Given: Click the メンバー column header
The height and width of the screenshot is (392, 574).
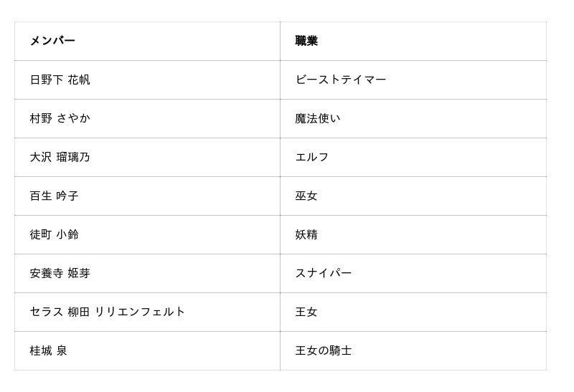Looking at the screenshot, I should tap(52, 41).
